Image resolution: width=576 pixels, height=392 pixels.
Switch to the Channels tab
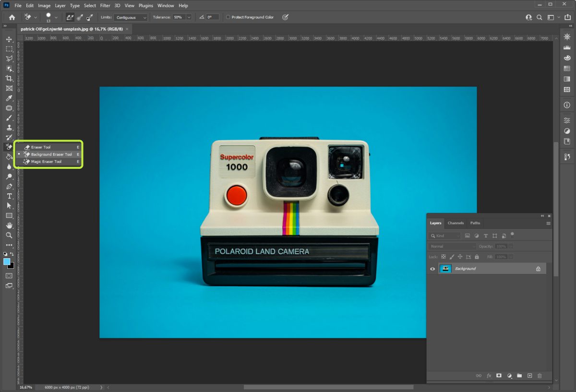pos(456,223)
